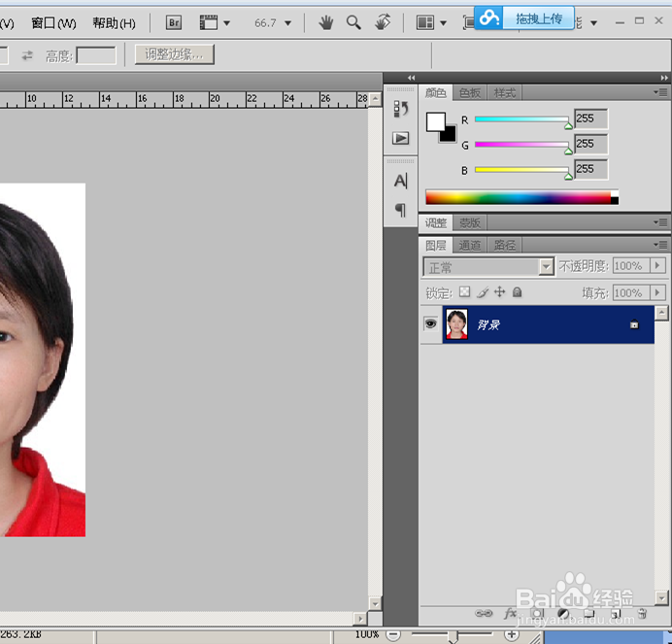
Task: Switch to the 色板 tab
Action: [470, 92]
